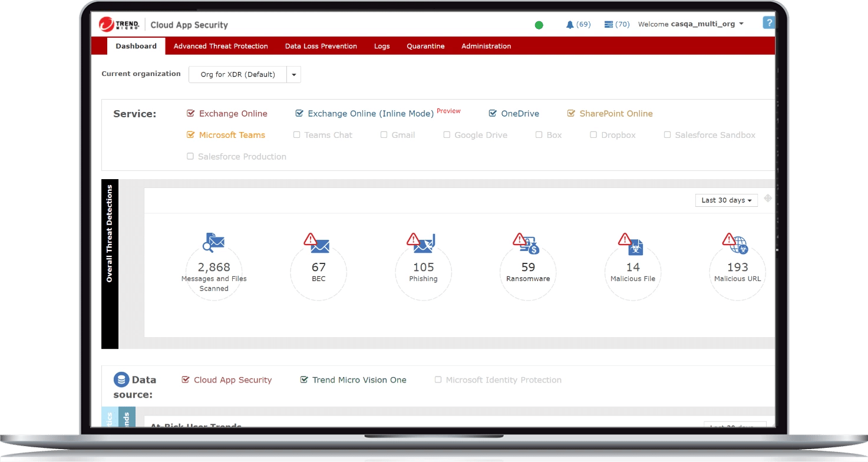Enable Dropbox service checkbox
Viewport: 868px width, 462px height.
coord(593,135)
